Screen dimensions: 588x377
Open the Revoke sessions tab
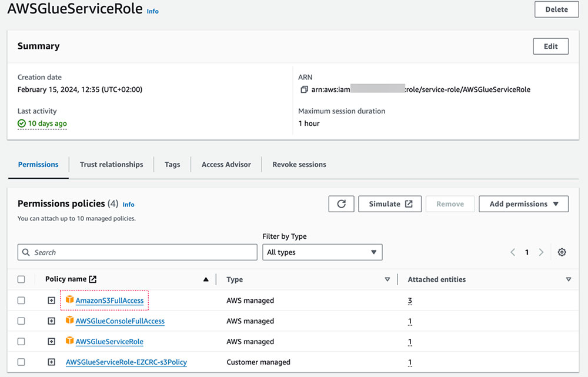point(299,164)
